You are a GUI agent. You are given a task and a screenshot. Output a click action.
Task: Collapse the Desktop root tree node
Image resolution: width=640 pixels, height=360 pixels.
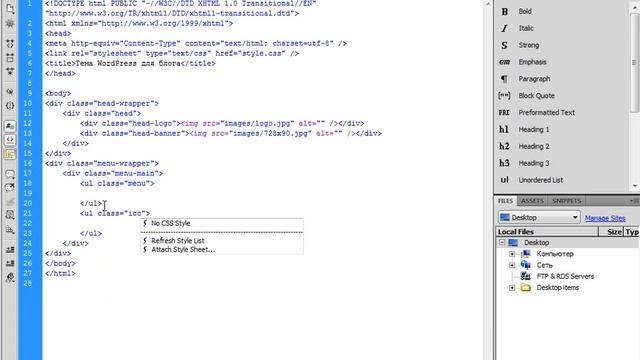click(502, 242)
